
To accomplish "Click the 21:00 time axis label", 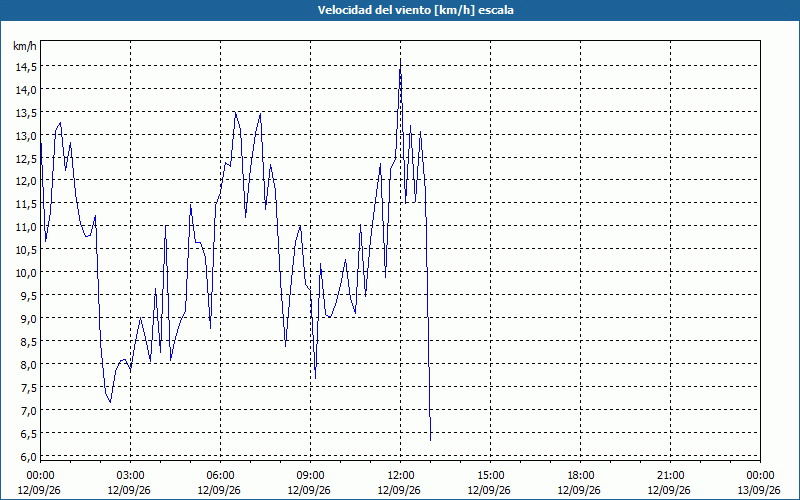I will 670,476.
